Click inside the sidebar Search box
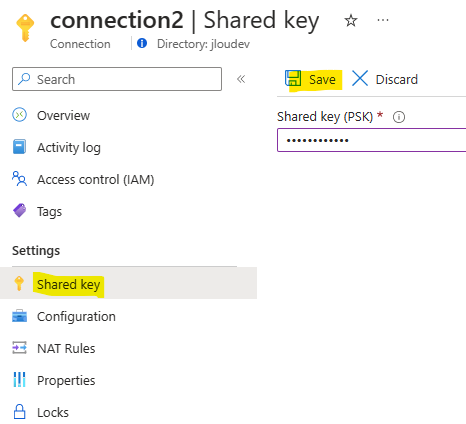This screenshot has width=466, height=424. (x=117, y=79)
